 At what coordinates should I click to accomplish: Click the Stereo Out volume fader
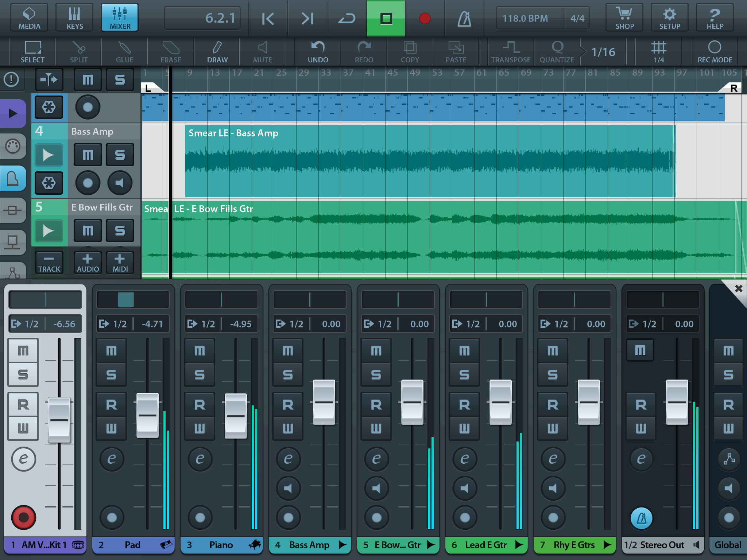coord(677,402)
